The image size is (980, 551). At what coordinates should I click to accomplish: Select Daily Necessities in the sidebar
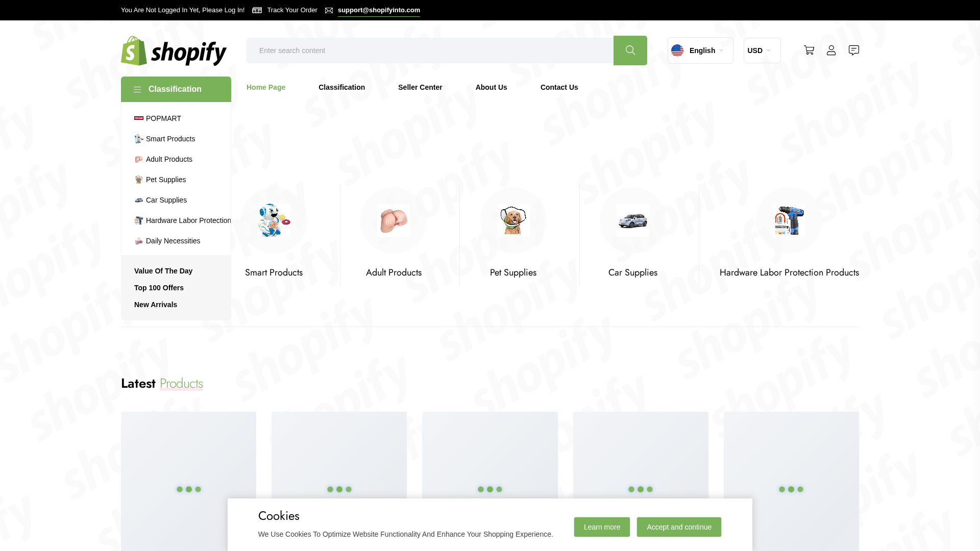[x=173, y=241]
